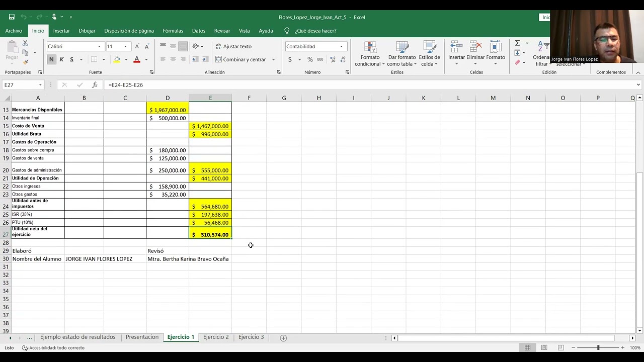Open number format Contabilidad dropdown

(x=341, y=46)
